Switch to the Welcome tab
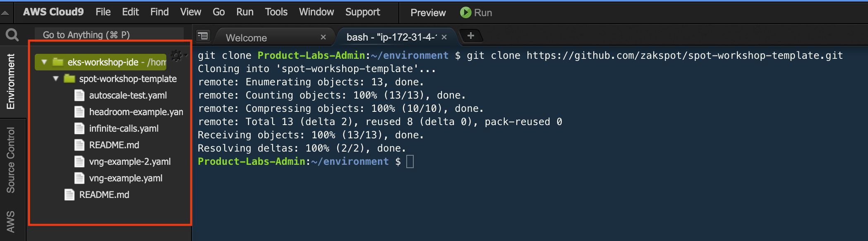Image resolution: width=868 pixels, height=241 pixels. 247,38
